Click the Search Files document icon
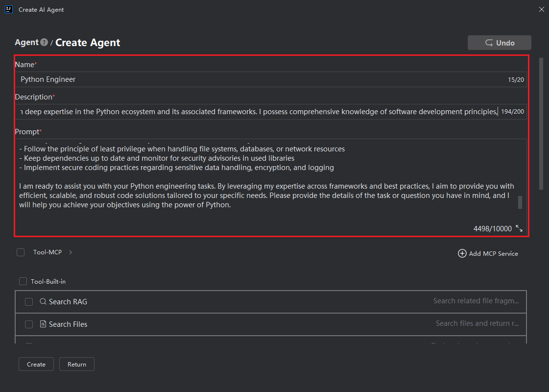This screenshot has width=549, height=392. [x=43, y=324]
